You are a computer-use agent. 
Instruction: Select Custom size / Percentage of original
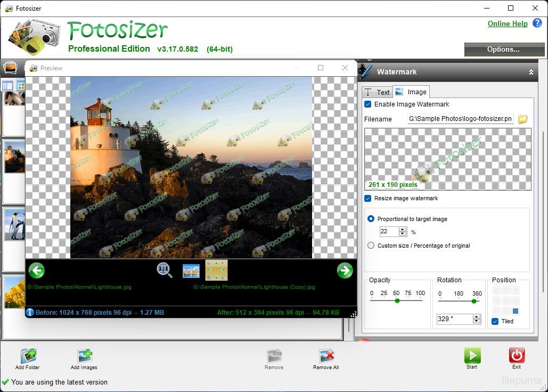371,246
